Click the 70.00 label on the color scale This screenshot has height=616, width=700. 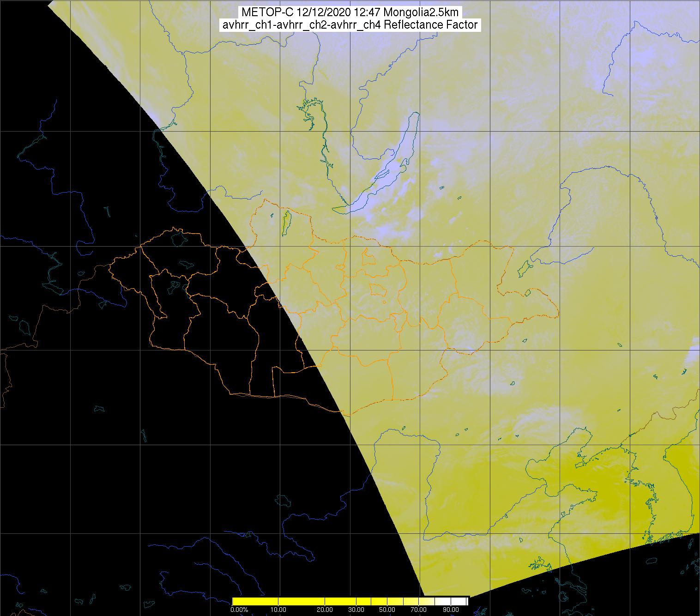point(418,610)
